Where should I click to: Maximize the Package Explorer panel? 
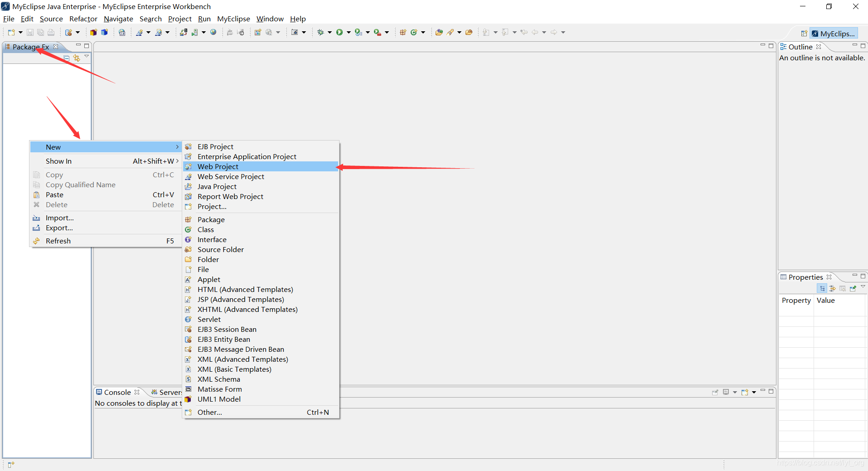click(87, 45)
